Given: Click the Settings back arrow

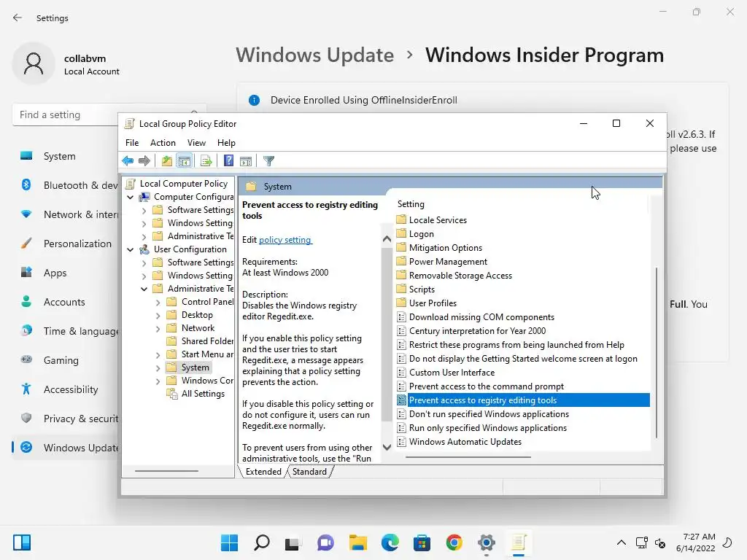Looking at the screenshot, I should tap(18, 18).
